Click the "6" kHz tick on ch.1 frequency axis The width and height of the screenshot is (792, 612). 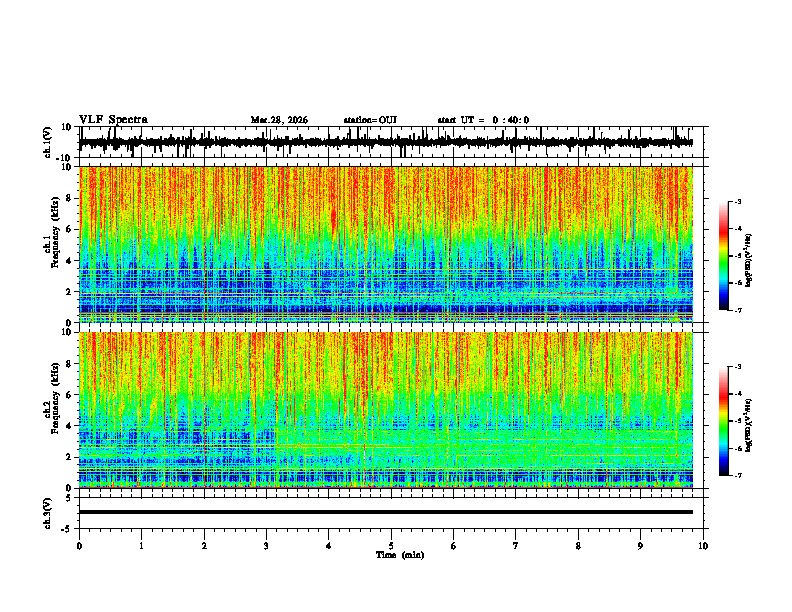coord(70,229)
